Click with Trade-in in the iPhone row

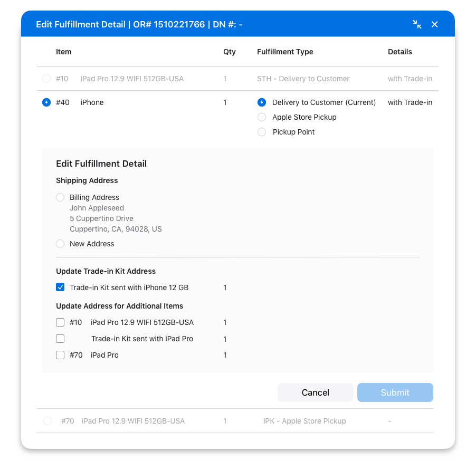(410, 102)
